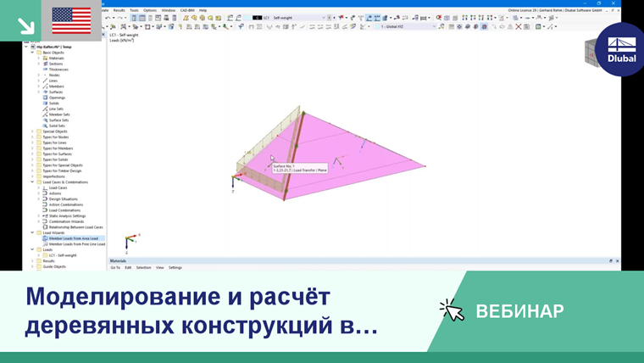Select the Nodes item in the navigator
Screen dimensions: 644x363
[54, 75]
